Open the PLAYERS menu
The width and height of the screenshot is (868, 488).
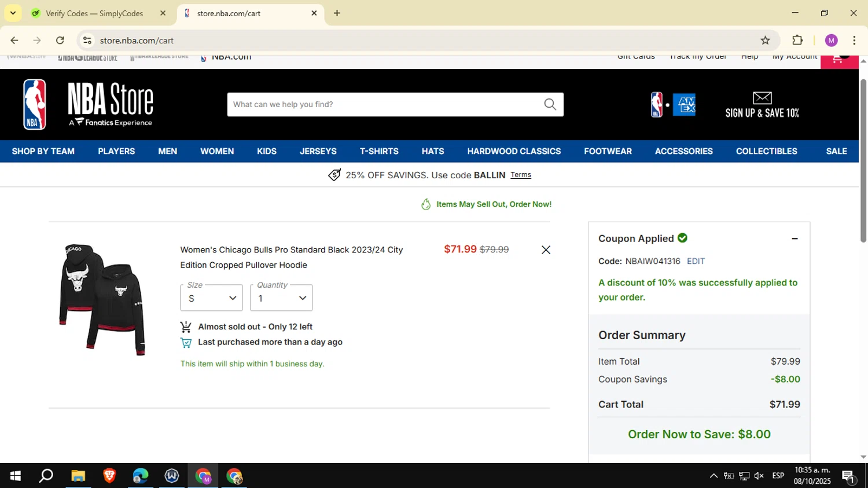[116, 151]
